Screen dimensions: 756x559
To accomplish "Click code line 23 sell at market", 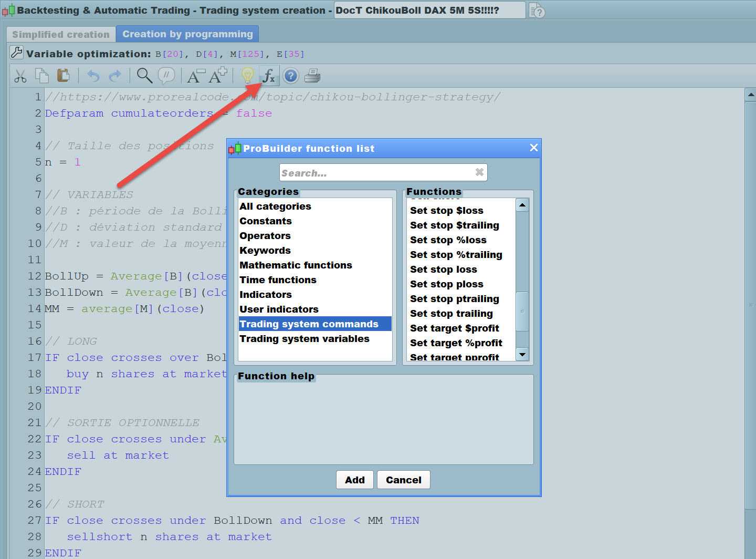I will coord(118,455).
